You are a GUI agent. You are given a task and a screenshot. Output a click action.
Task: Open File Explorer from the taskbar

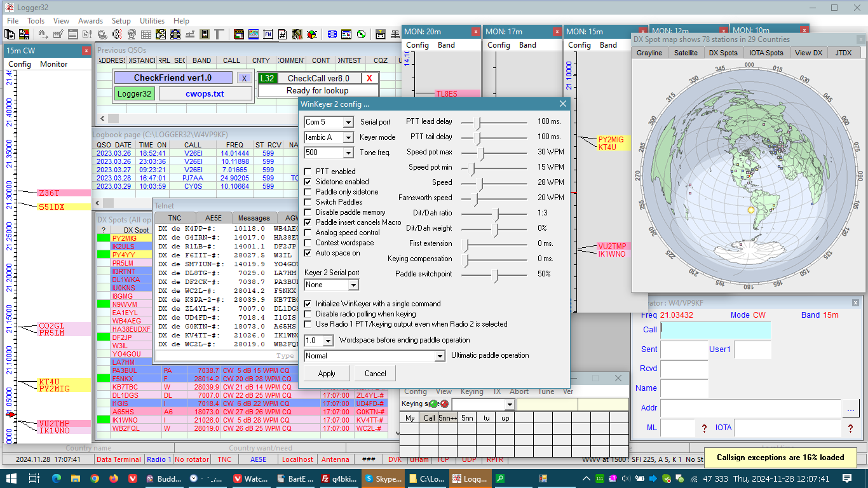(75, 478)
